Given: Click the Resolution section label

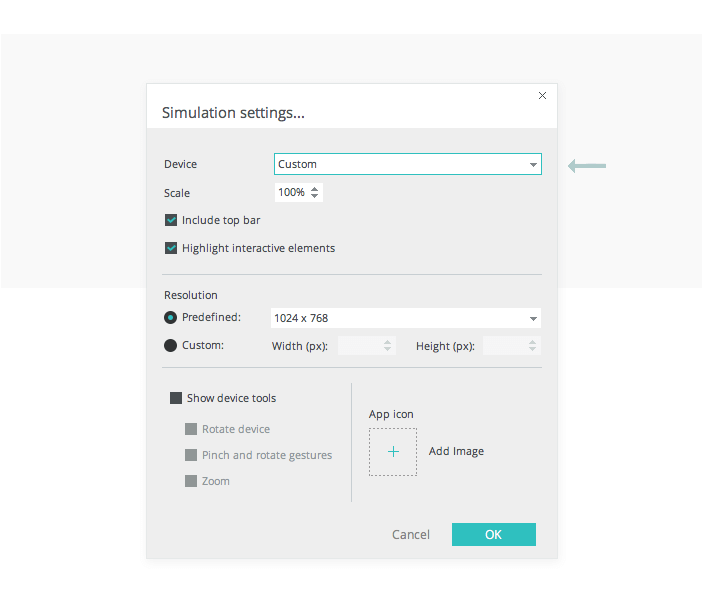Looking at the screenshot, I should [191, 295].
